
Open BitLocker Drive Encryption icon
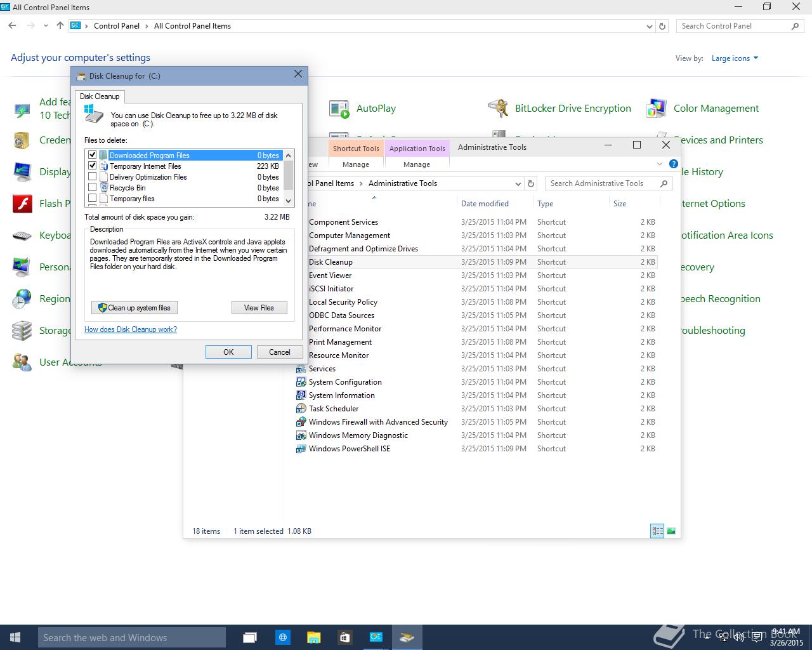498,109
